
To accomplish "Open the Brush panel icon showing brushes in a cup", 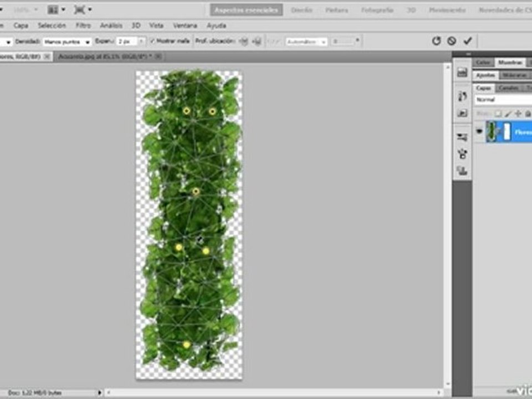I will (462, 154).
